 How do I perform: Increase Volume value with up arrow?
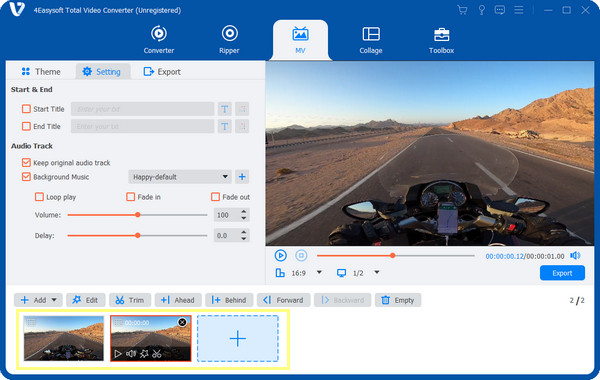pyautogui.click(x=244, y=212)
